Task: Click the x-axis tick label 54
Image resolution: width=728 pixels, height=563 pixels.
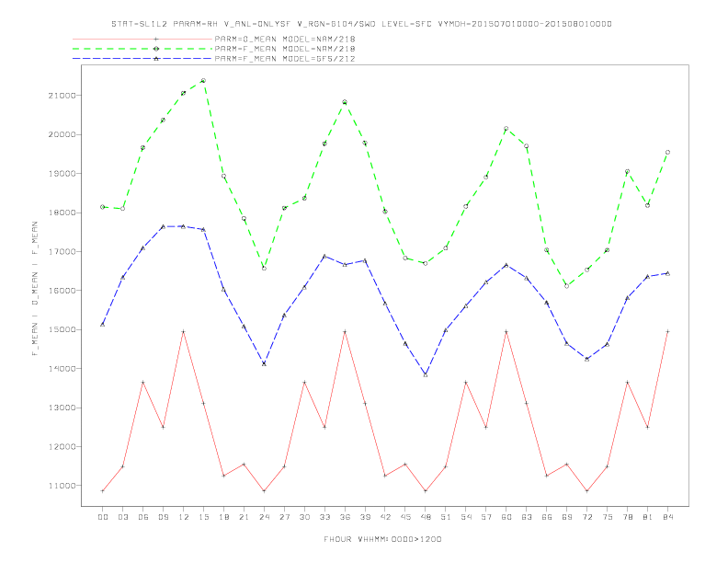Action: point(466,517)
